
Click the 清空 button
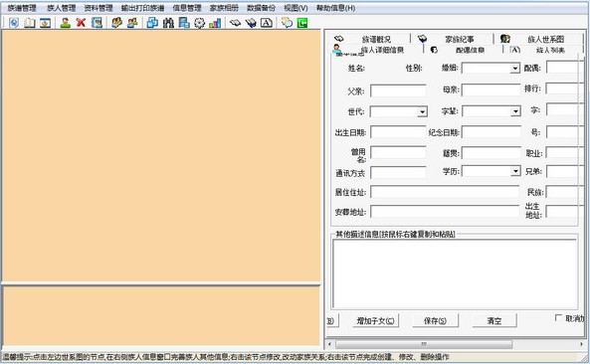pyautogui.click(x=494, y=321)
